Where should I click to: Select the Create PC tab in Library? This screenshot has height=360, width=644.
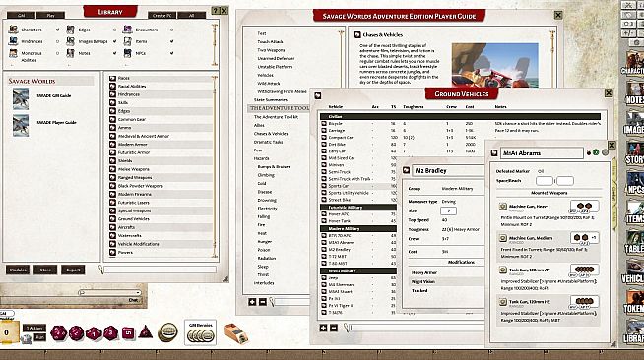tap(161, 15)
